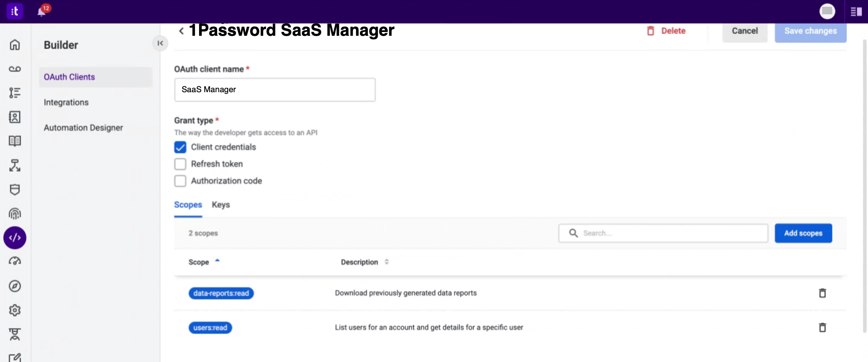Open Integrations in Builder menu
Screen dimensions: 868x362
(x=66, y=102)
